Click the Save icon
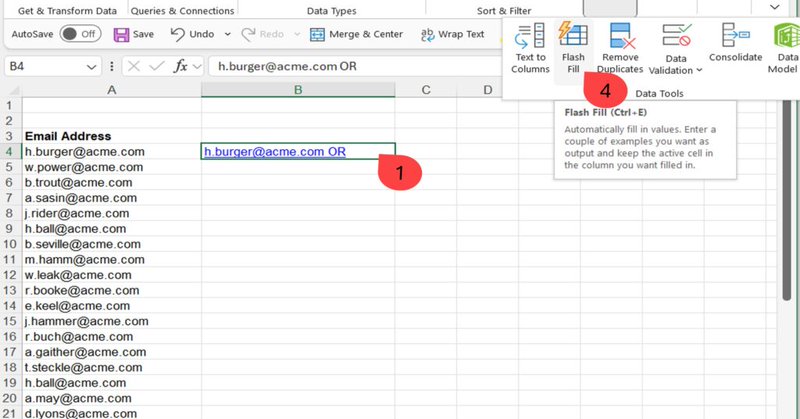Image resolution: width=800 pixels, height=419 pixels. (x=121, y=35)
